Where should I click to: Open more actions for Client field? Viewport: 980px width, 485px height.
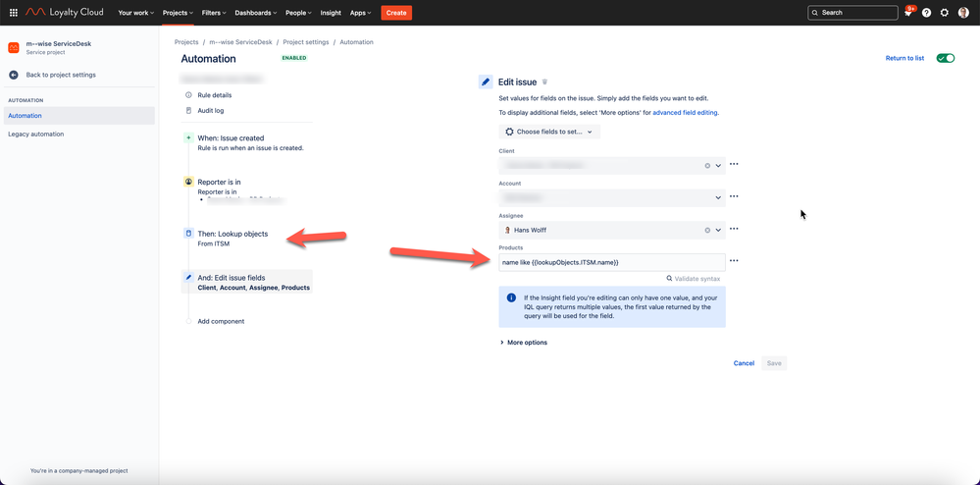734,164
